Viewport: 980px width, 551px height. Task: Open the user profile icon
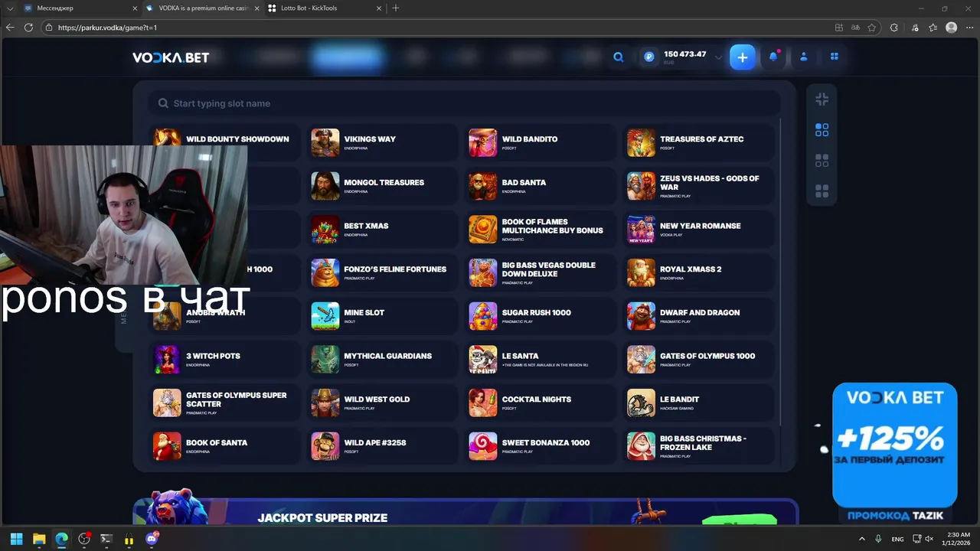804,57
